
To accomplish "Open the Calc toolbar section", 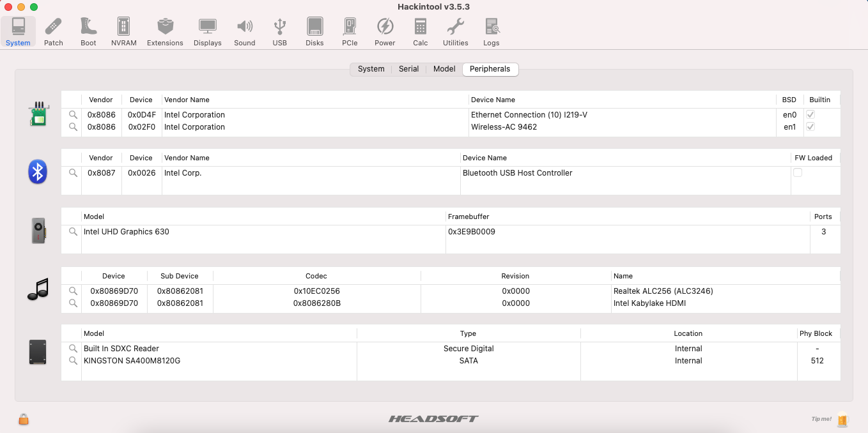I will click(421, 31).
